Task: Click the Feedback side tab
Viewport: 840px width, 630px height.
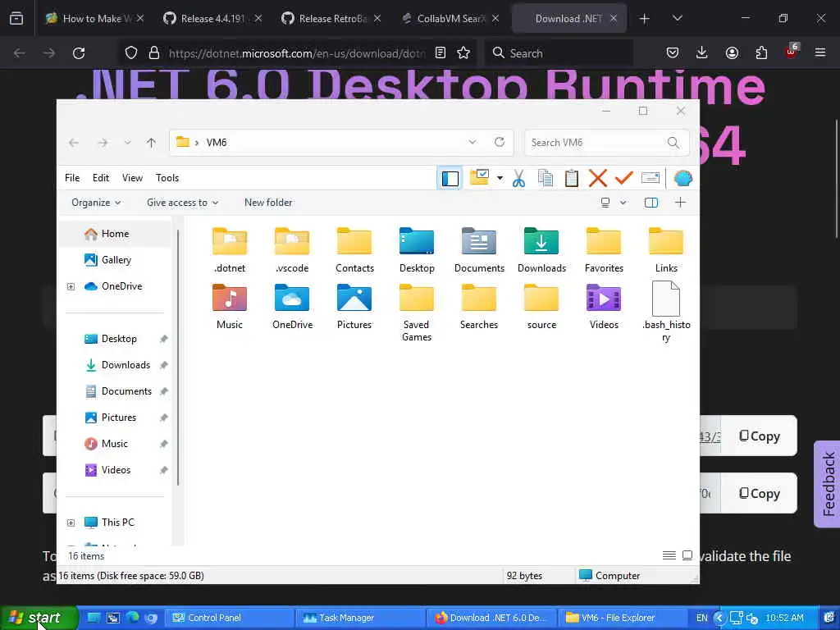Action: pos(828,484)
